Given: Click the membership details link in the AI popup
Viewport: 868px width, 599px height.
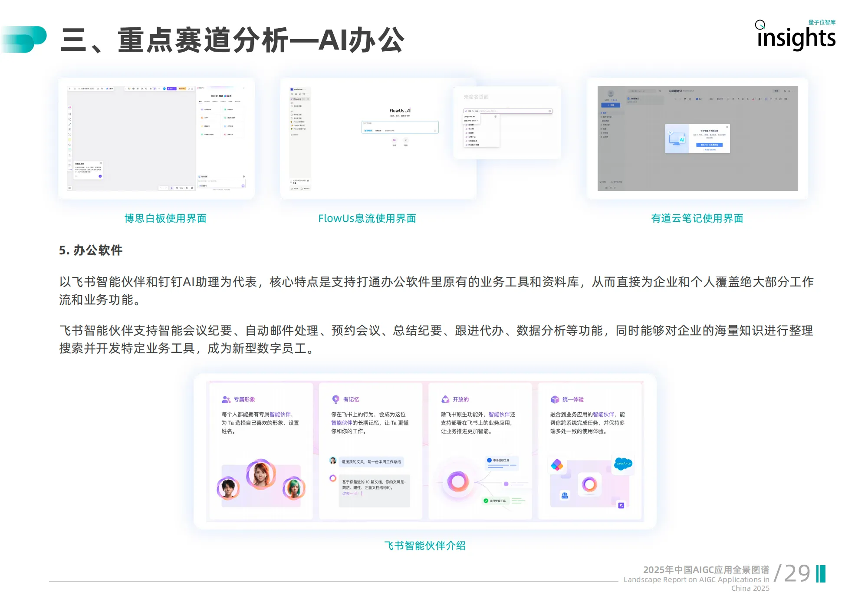Looking at the screenshot, I should click(x=710, y=149).
